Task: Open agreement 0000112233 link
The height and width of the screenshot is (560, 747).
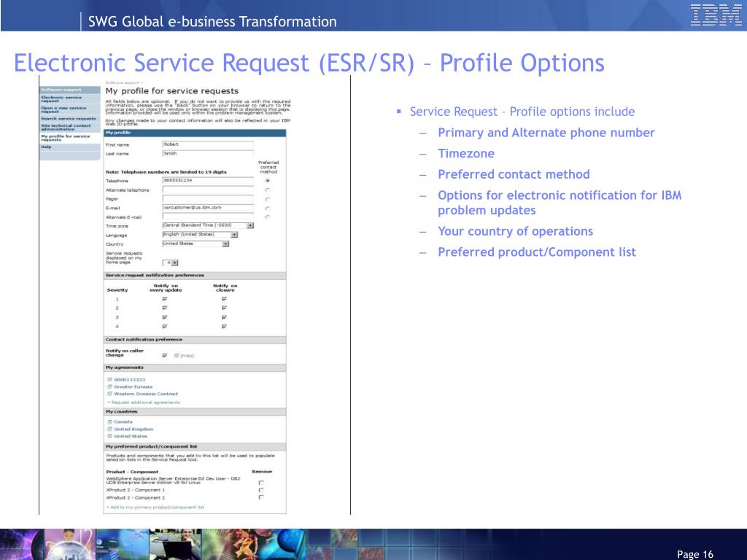Action: pos(130,379)
